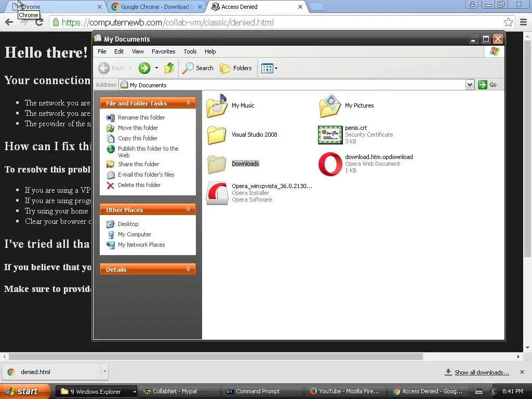Switch to the Google Chrome - Download tab
This screenshot has width=532, height=399.
pos(156,7)
